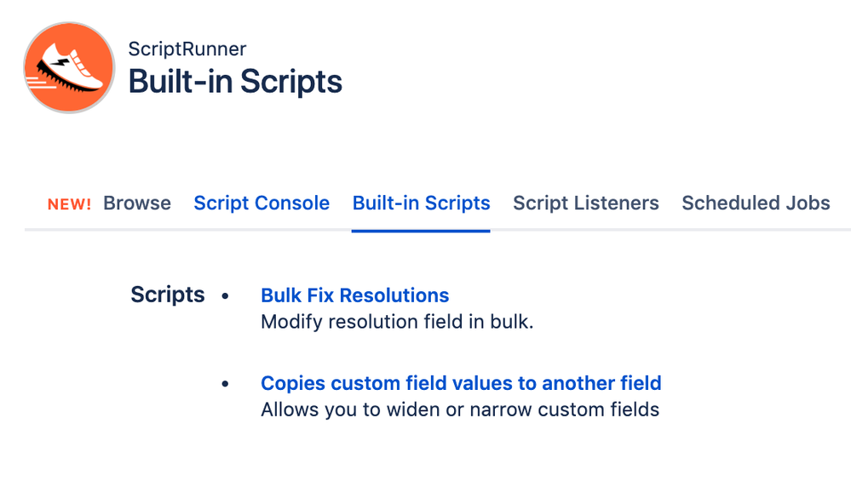Click the grey divider line under Script Listeners
The width and height of the screenshot is (851, 504).
[x=585, y=230]
